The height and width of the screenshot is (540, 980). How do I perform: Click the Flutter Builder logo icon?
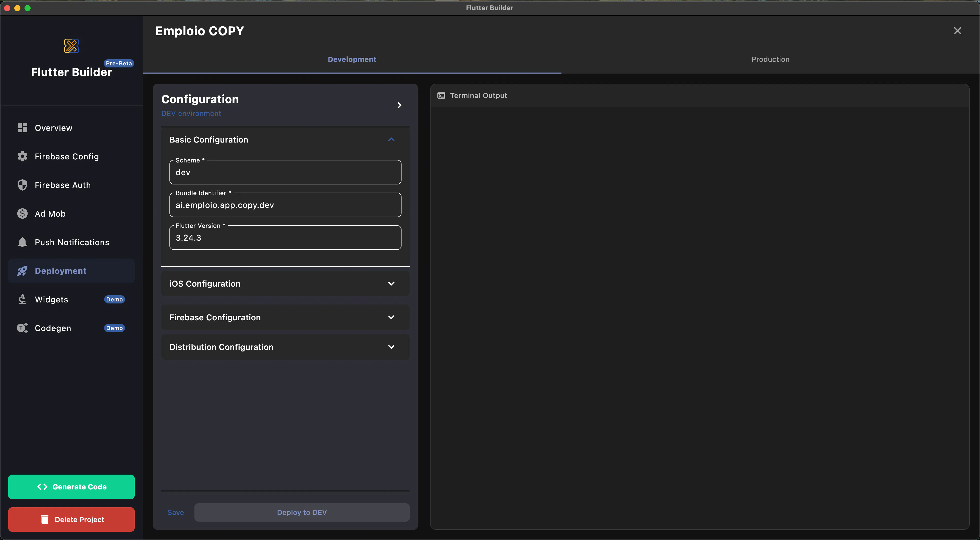(71, 46)
